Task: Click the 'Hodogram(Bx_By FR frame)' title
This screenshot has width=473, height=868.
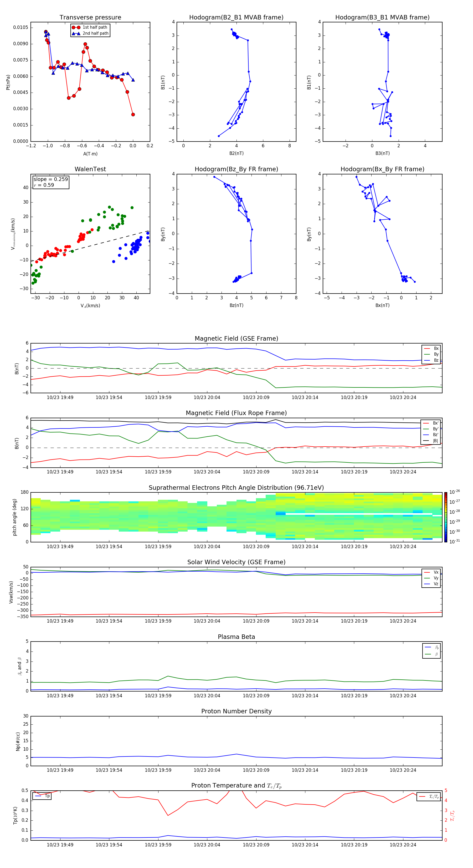Action: tap(382, 169)
